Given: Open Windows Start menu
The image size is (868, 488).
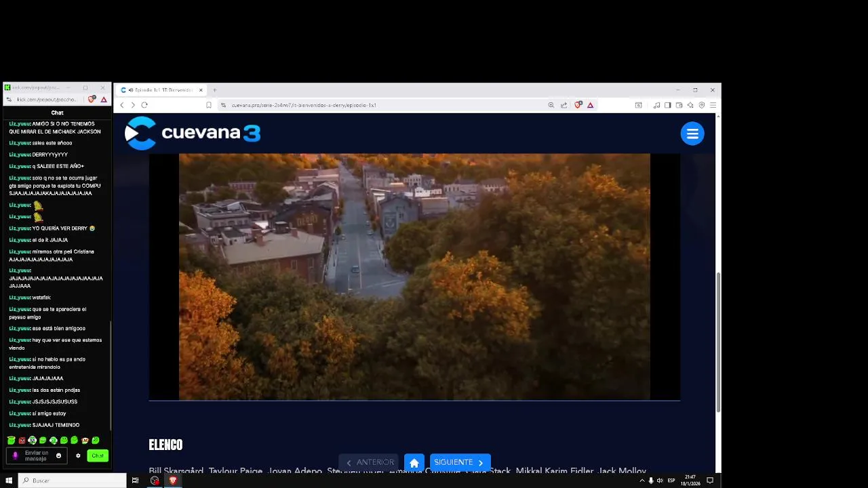Looking at the screenshot, I should pos(9,481).
